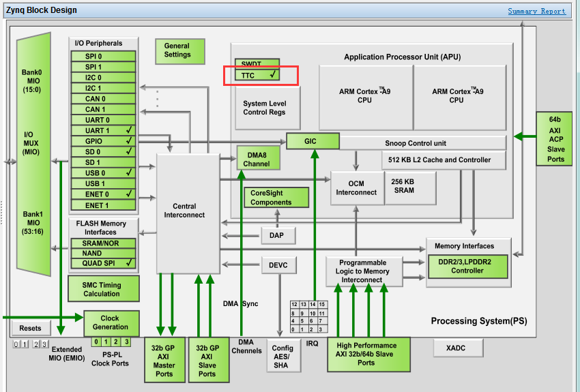
Task: Click PS-PL clock port 2
Action: tap(116, 342)
